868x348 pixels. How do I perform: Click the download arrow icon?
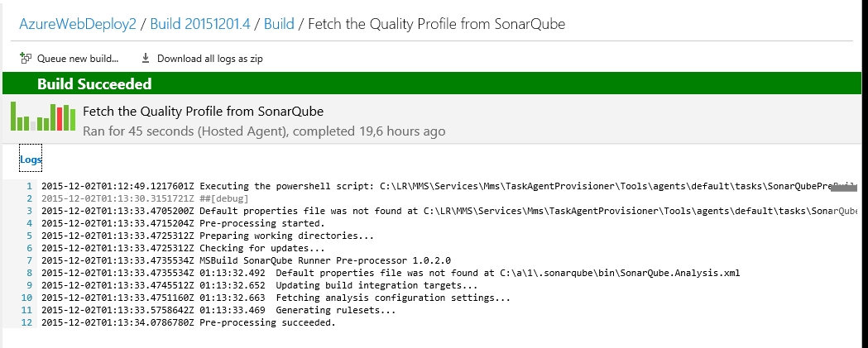tap(146, 58)
